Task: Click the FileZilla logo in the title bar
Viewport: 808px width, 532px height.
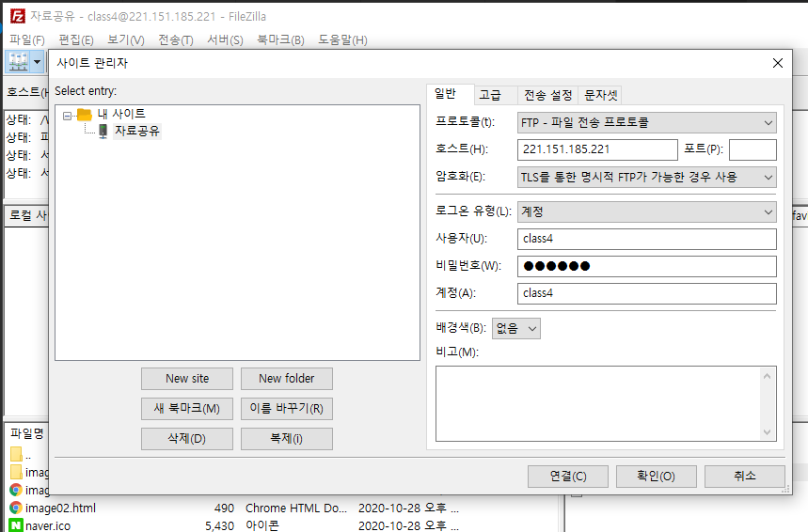Action: tap(18, 17)
